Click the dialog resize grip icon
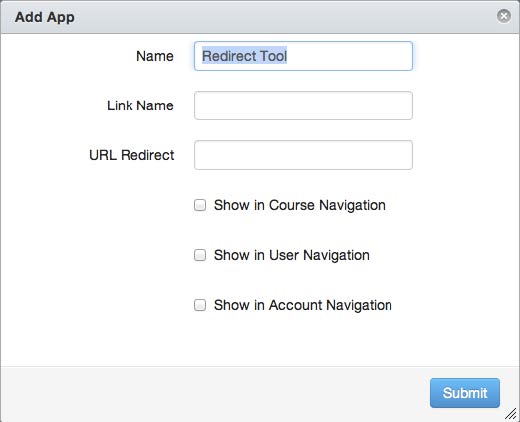520x422 pixels. (x=511, y=414)
